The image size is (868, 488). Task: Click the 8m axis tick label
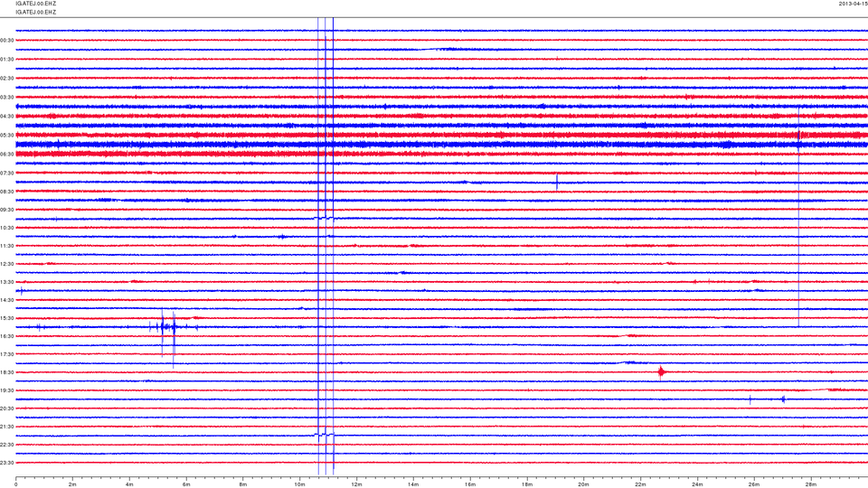click(x=243, y=484)
